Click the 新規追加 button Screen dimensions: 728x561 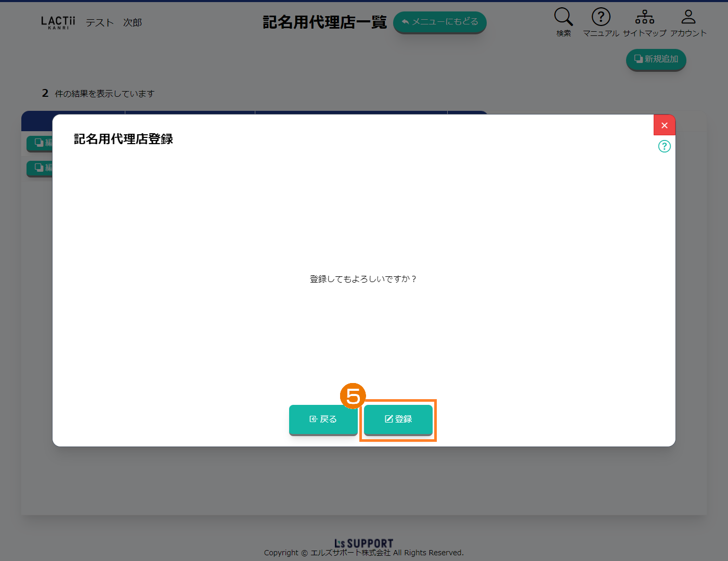click(656, 59)
